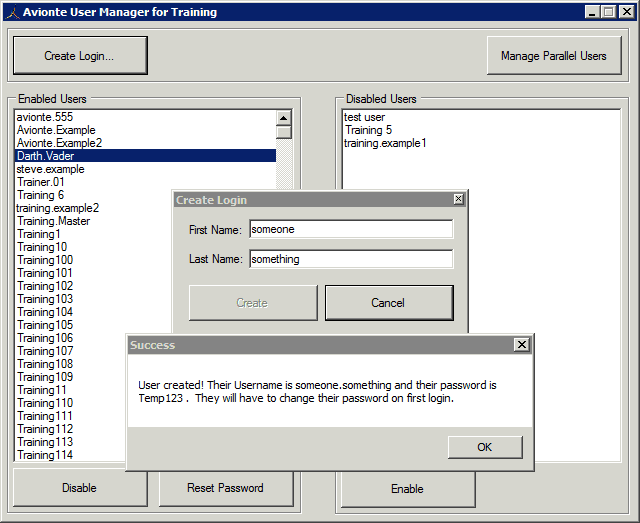Select Training111 user
This screenshot has height=523, width=640.
click(x=71, y=416)
